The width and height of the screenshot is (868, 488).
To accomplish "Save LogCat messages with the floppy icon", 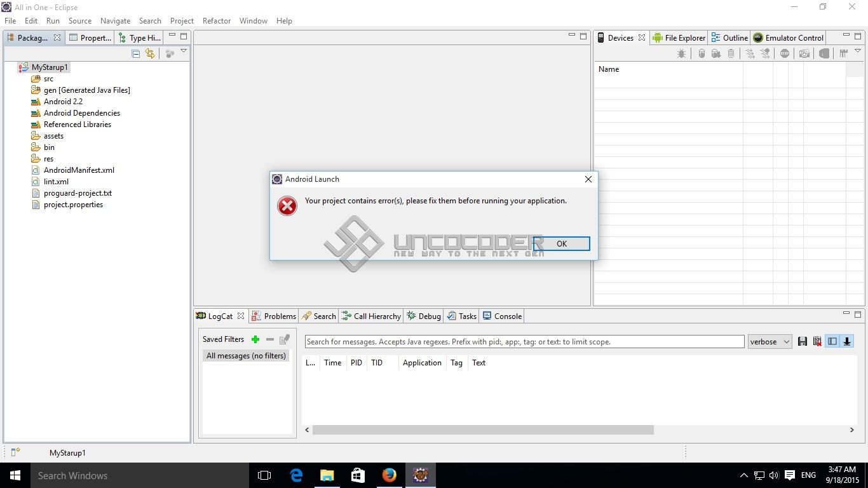I will pos(803,342).
